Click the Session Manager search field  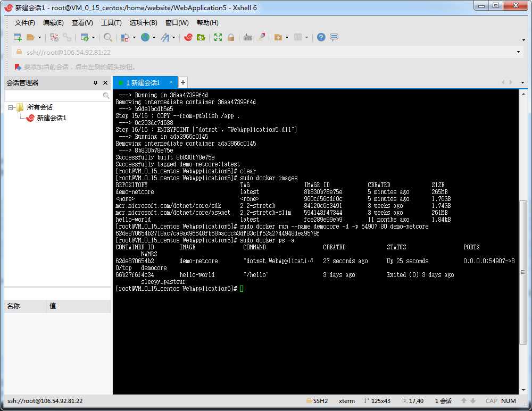click(53, 96)
